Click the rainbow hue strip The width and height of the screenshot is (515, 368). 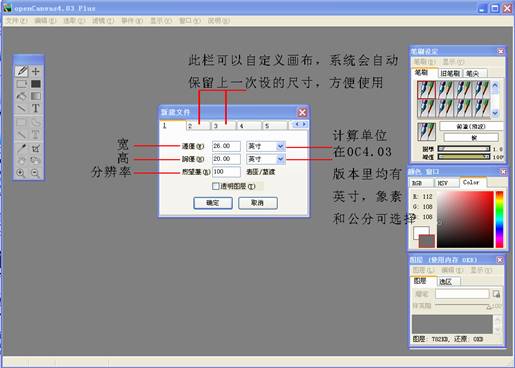tap(499, 219)
